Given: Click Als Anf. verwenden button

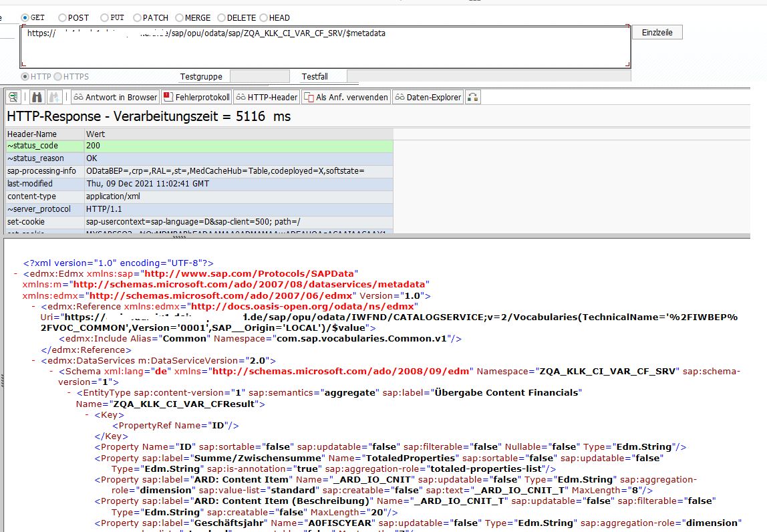Looking at the screenshot, I should point(345,98).
